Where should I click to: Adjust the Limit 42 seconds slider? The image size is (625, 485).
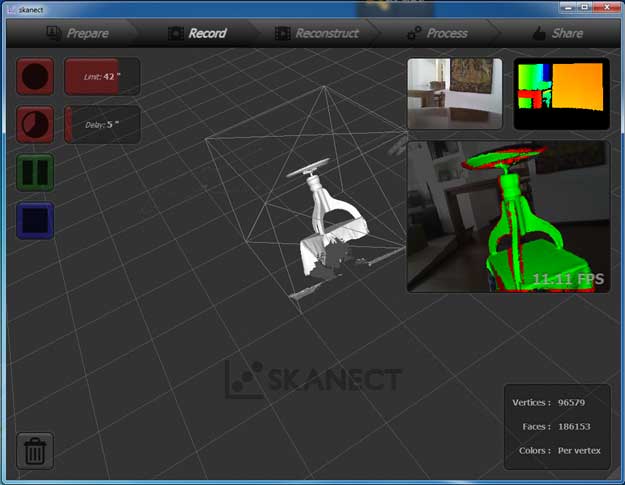tap(102, 77)
